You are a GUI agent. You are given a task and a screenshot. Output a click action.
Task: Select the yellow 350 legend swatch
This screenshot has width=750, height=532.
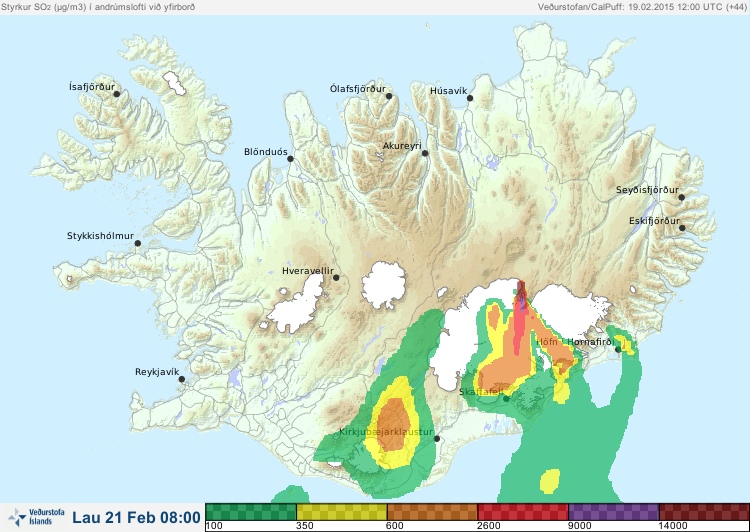[342, 511]
